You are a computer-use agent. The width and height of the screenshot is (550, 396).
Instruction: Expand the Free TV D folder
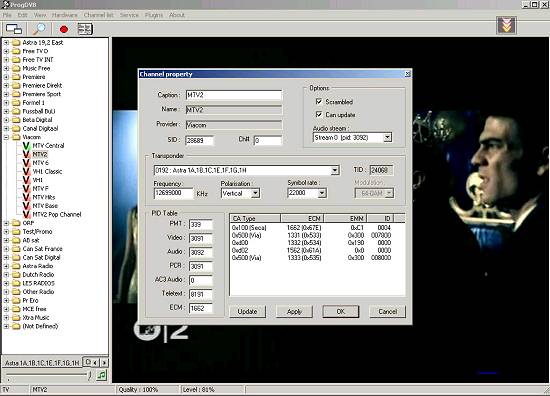(x=6, y=51)
